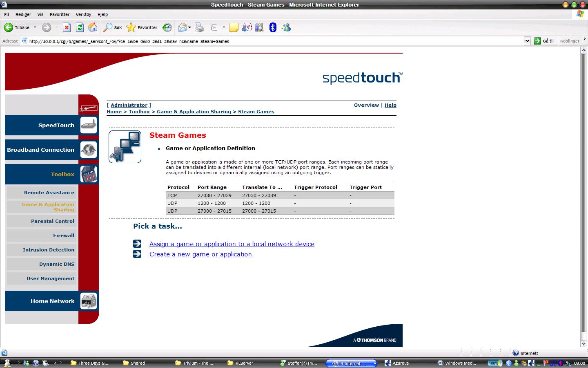588x368 pixels.
Task: Click the Home Network house icon
Action: click(x=89, y=301)
